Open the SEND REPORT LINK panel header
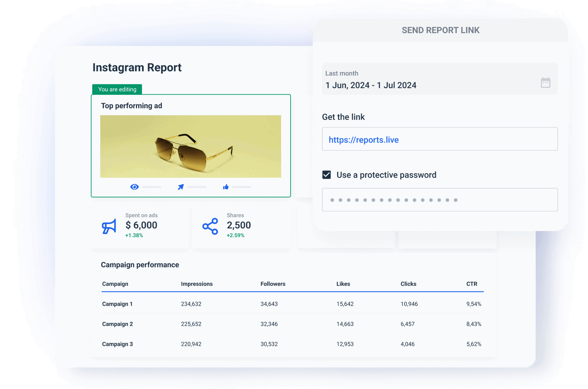The image size is (588, 389). pos(441,30)
